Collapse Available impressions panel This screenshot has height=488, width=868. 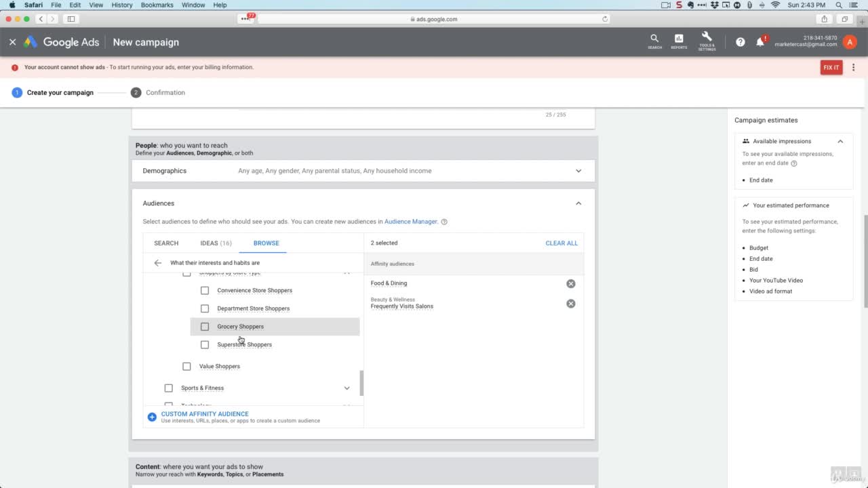click(840, 142)
